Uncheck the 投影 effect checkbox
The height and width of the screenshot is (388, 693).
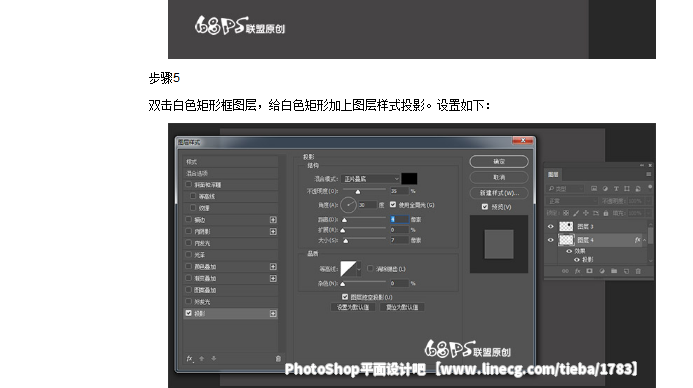189,313
